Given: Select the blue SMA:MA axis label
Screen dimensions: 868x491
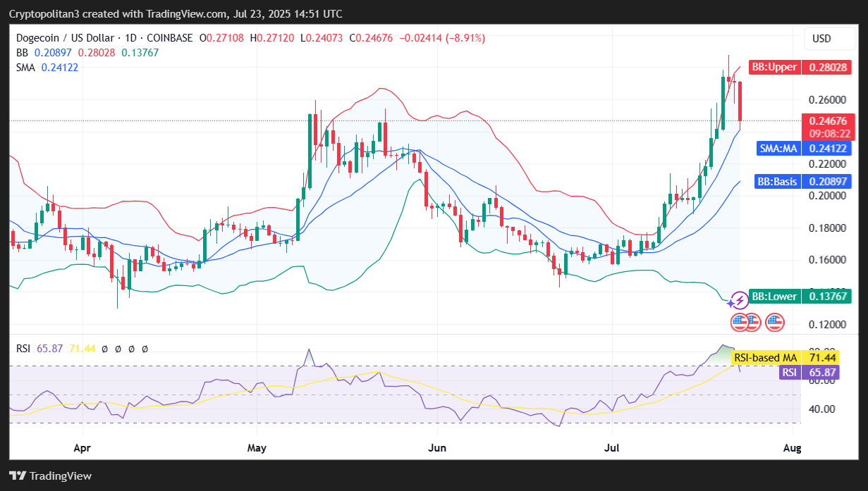Looking at the screenshot, I should pos(804,149).
